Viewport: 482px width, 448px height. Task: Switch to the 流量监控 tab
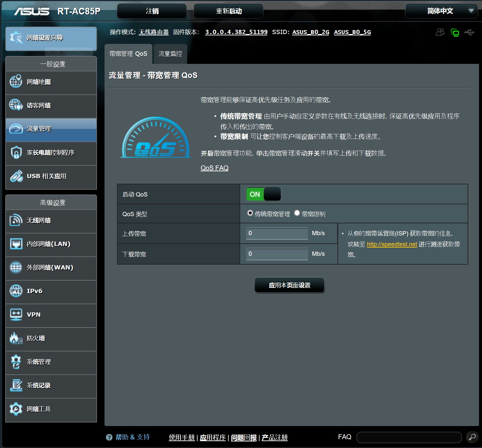(170, 54)
